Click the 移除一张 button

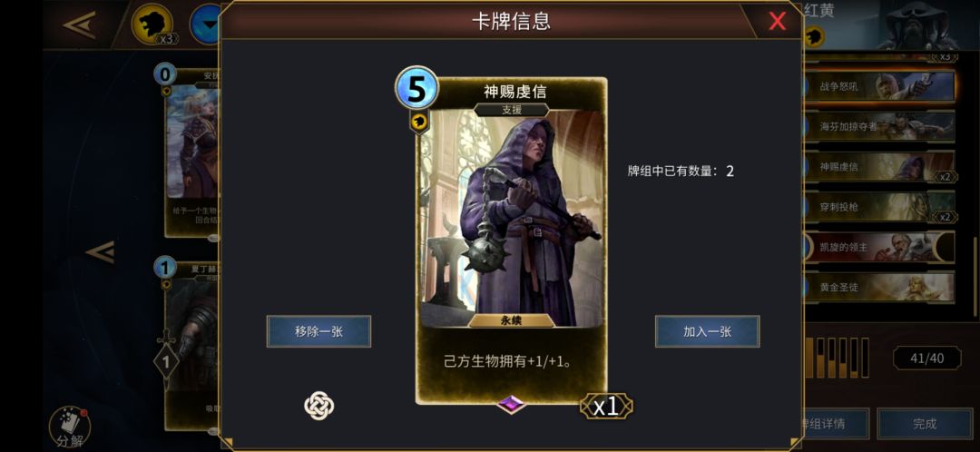[318, 331]
